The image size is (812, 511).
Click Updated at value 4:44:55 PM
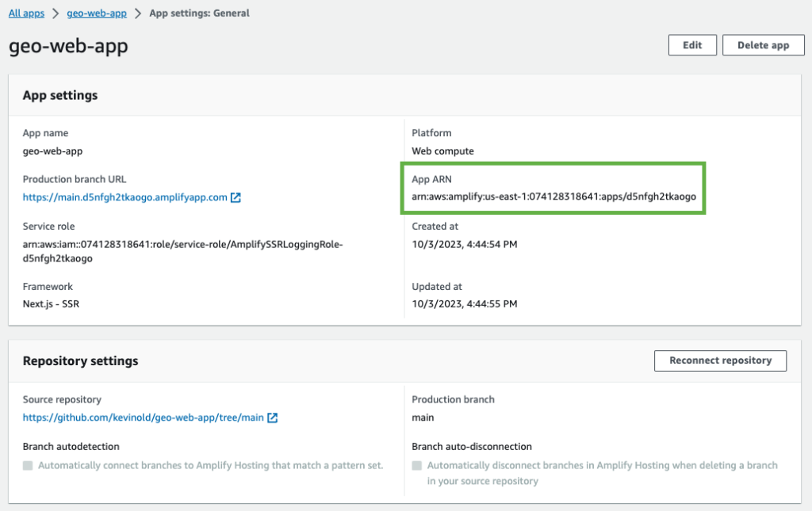[x=465, y=304]
